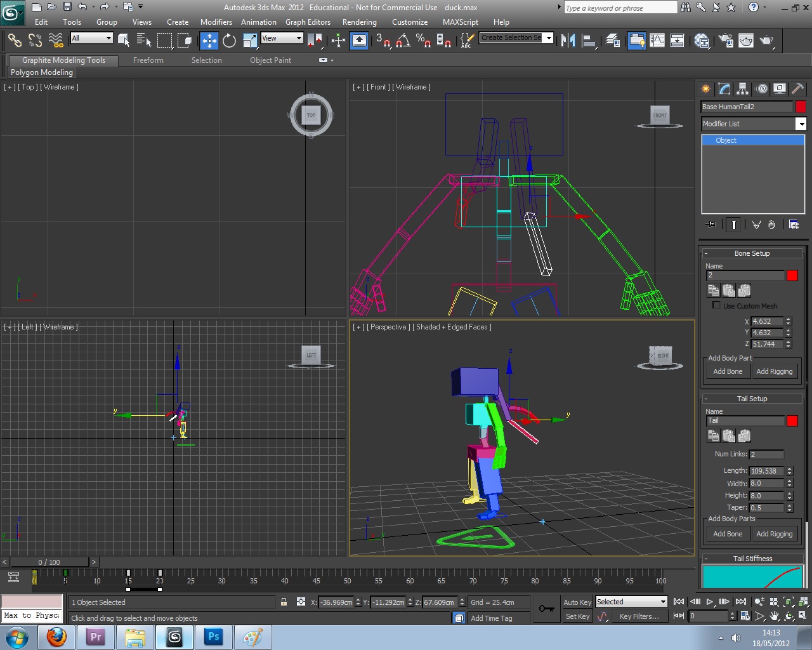Expand the Modifier List dropdown
Screen dimensions: 812x650
801,124
